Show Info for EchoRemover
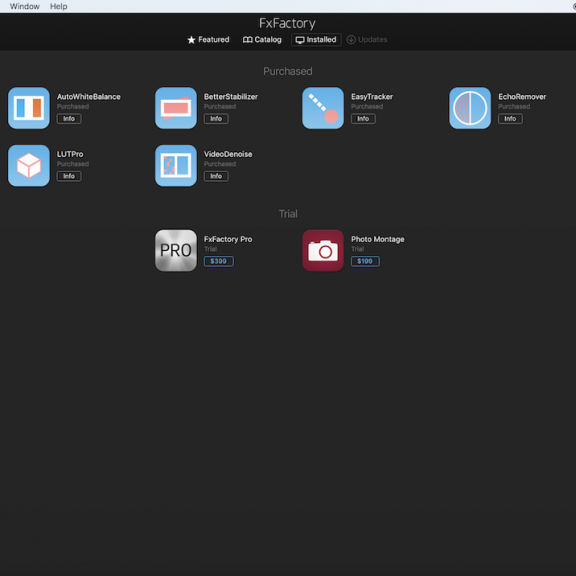 (x=510, y=119)
